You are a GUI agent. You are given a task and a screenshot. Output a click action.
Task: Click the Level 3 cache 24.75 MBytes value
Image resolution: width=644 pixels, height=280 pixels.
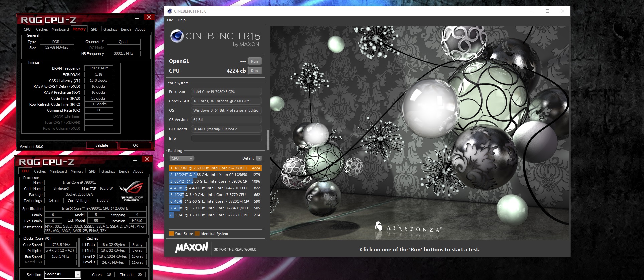tap(113, 262)
